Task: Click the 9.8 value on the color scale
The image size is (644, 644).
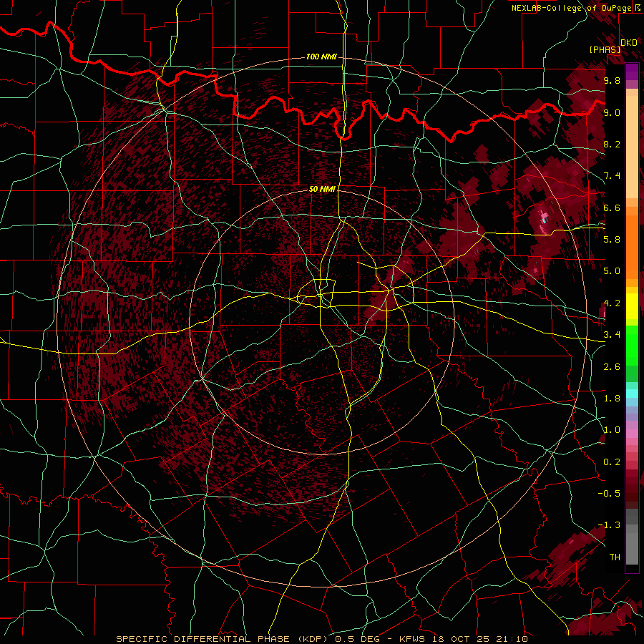Action: 612,80
